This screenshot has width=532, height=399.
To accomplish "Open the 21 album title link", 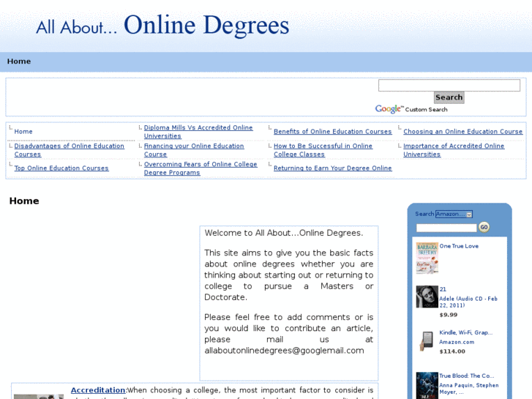I will coord(443,289).
